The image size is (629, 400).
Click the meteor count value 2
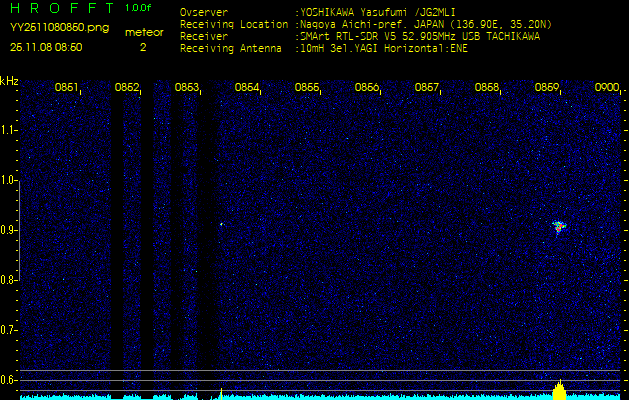click(142, 46)
